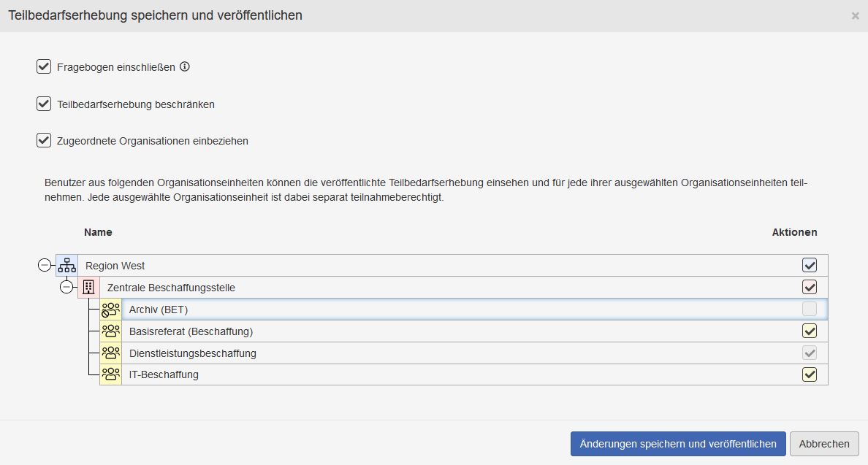This screenshot has width=868, height=465.
Task: Click Änderungen speichern und veröffentlichen
Action: click(677, 444)
